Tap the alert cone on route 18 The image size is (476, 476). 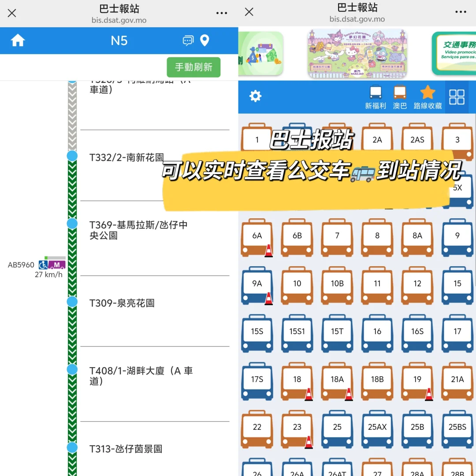pyautogui.click(x=309, y=394)
